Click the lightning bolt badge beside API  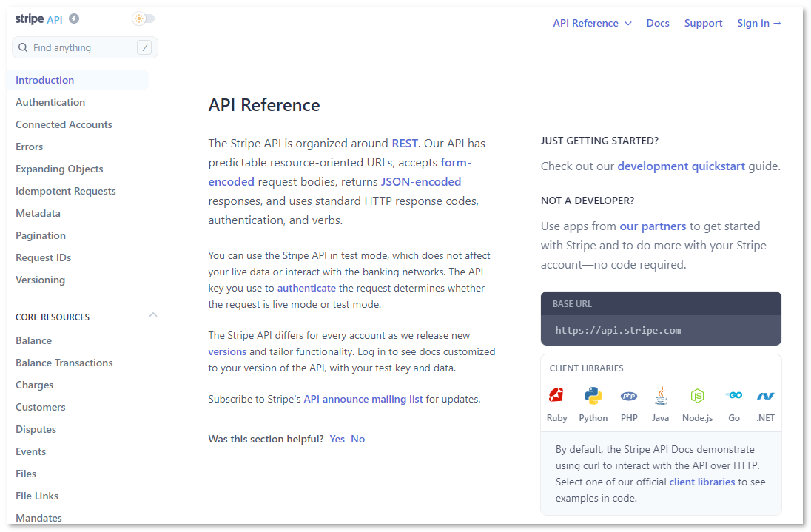click(74, 18)
